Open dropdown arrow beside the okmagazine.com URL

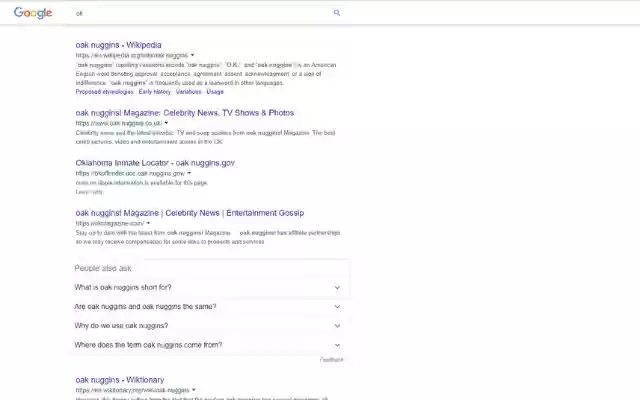click(x=148, y=223)
